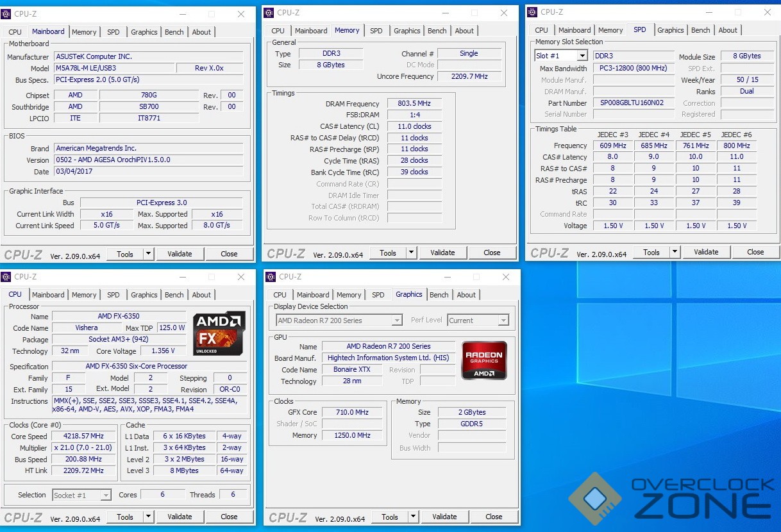The image size is (781, 532).
Task: Click CPU-Z title bar icon in Memory window
Action: tap(269, 12)
